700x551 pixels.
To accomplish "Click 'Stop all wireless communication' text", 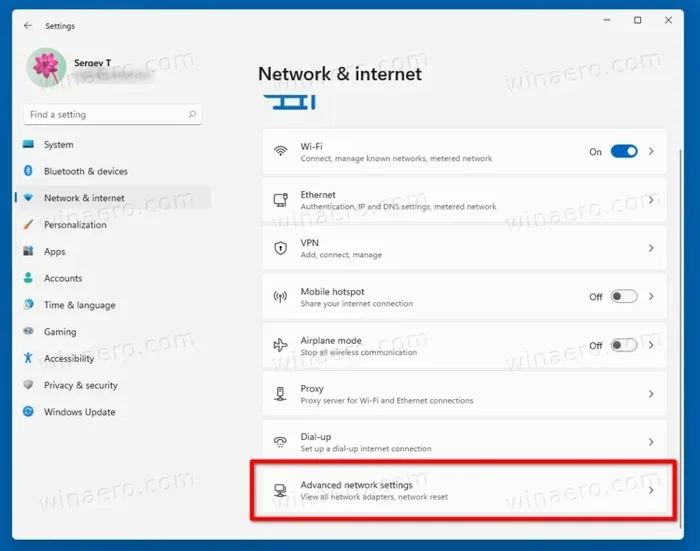I will click(358, 352).
